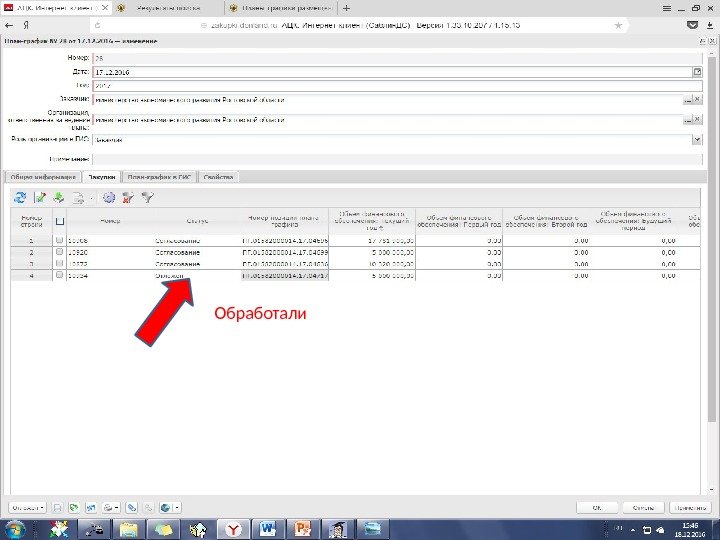Click the 'Год' field showing 2017
The image size is (720, 540).
coord(397,85)
